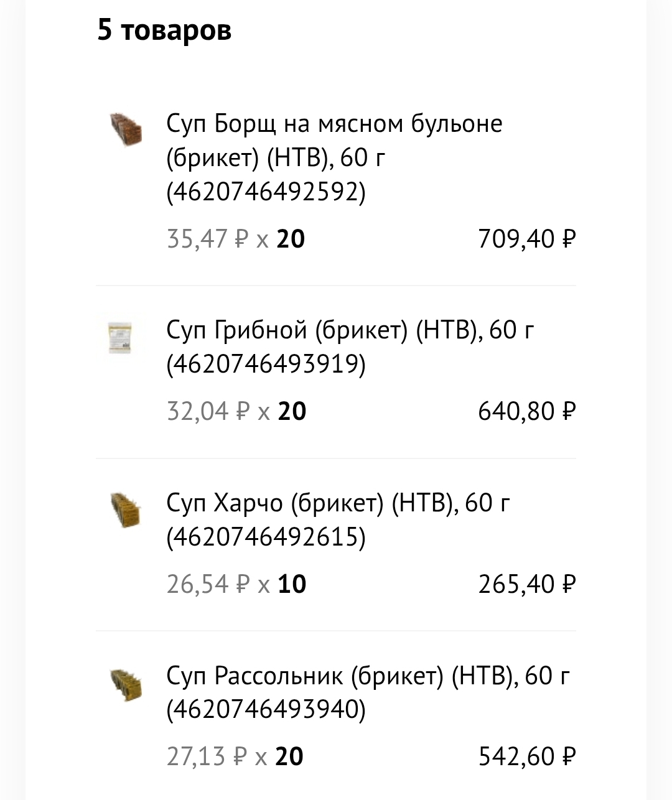Click the 35,47 ₽ unit price

point(208,239)
